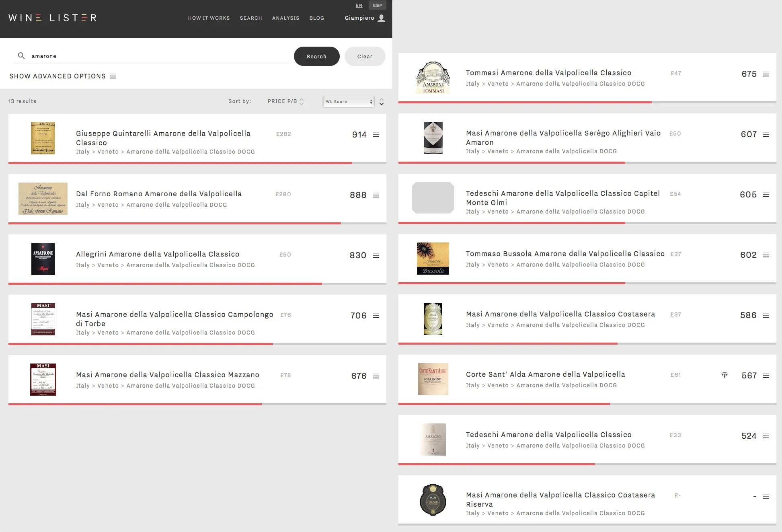
Task: Click the diamond icon on Corte Sant' Alda row
Action: coord(725,375)
